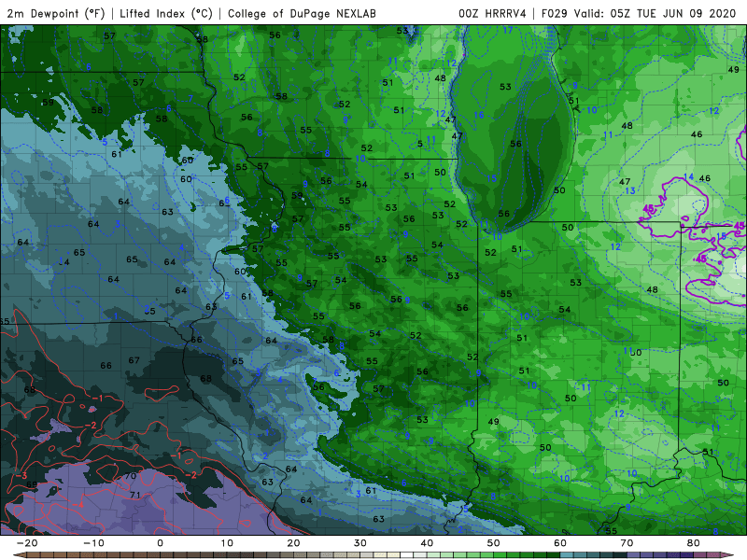Click the 0 label on the color scale
This screenshot has width=747, height=560.
pyautogui.click(x=160, y=543)
